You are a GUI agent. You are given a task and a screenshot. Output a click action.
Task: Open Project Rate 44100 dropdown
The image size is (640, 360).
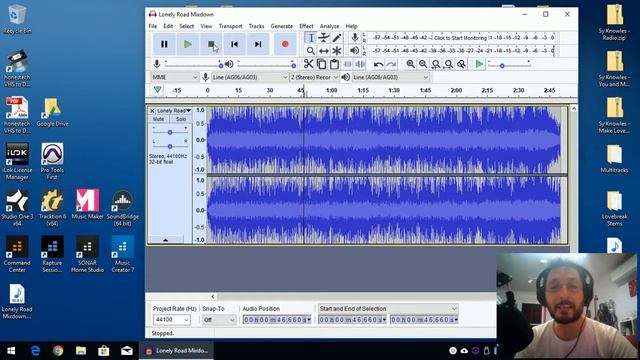click(x=171, y=320)
